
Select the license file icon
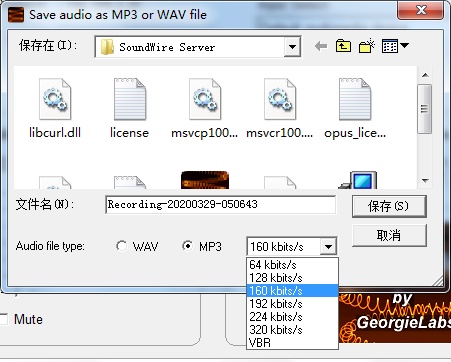click(x=130, y=99)
